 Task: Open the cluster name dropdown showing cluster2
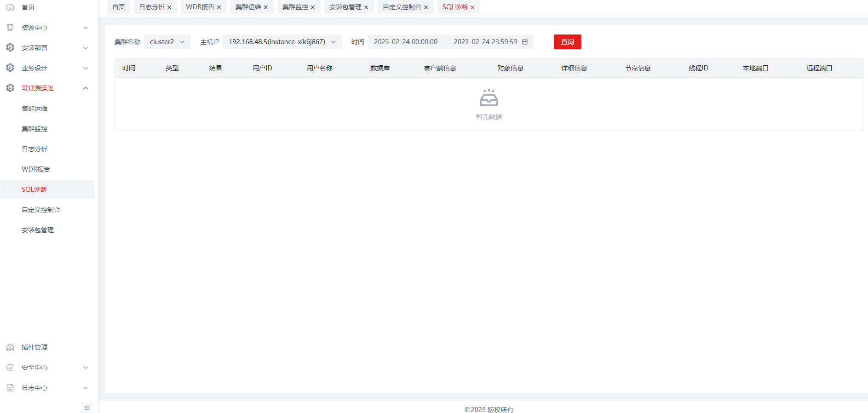click(167, 42)
